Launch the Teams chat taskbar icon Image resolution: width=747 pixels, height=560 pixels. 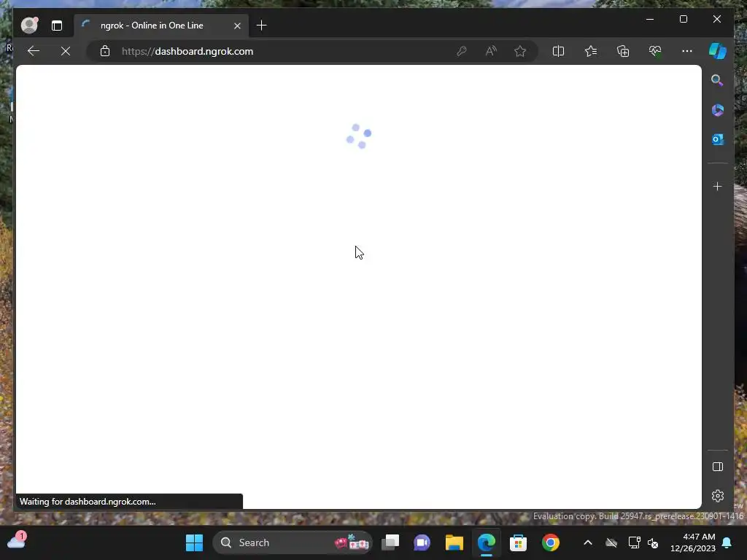click(x=422, y=542)
